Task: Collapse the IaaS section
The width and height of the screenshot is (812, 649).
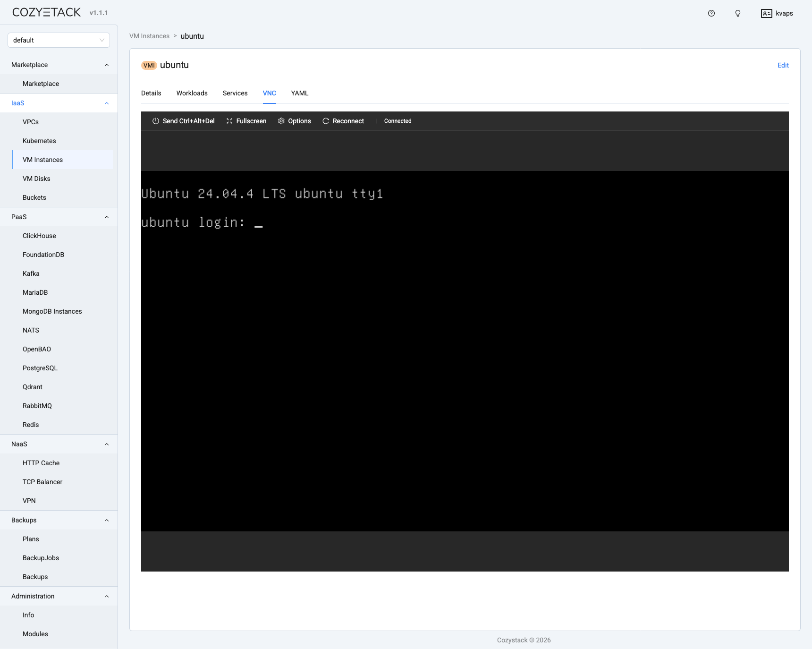Action: [x=107, y=103]
